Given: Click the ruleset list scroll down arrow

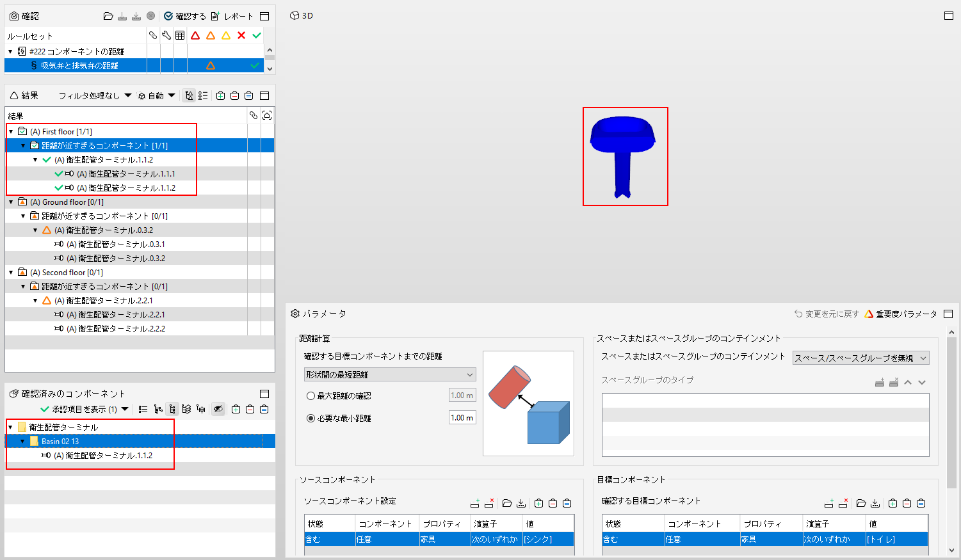Looking at the screenshot, I should [270, 68].
